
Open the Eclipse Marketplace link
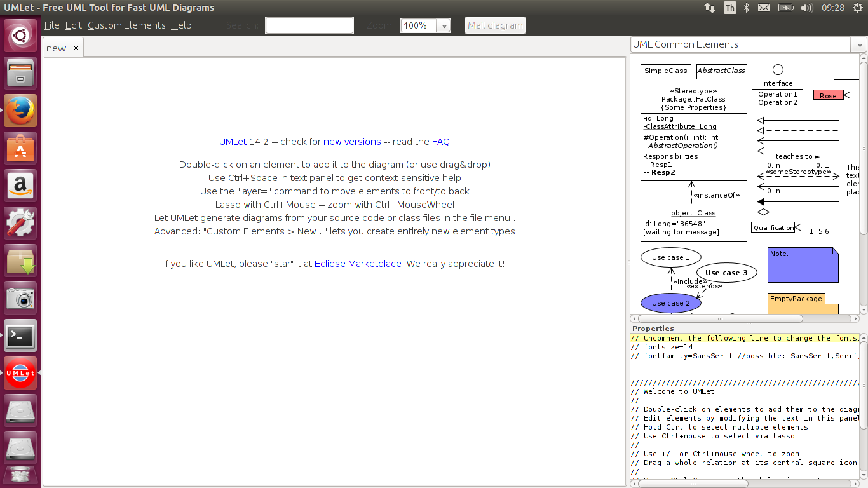(x=358, y=264)
